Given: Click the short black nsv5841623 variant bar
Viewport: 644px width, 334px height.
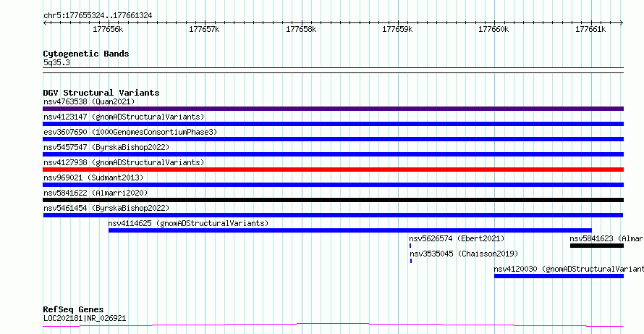Looking at the screenshot, I should (597, 246).
